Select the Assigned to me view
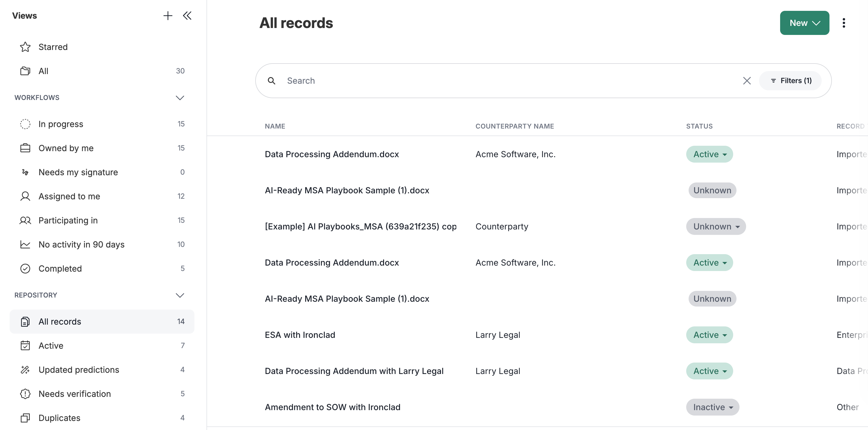Viewport: 868px width, 430px height. 102,196
